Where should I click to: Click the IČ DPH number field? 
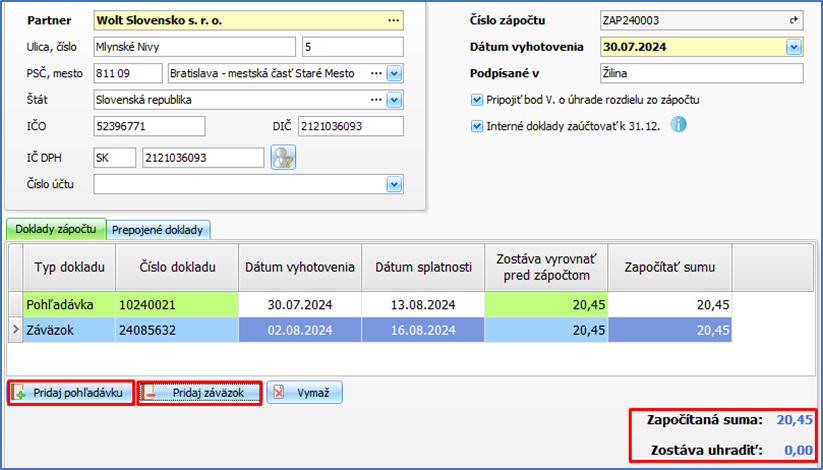[203, 158]
